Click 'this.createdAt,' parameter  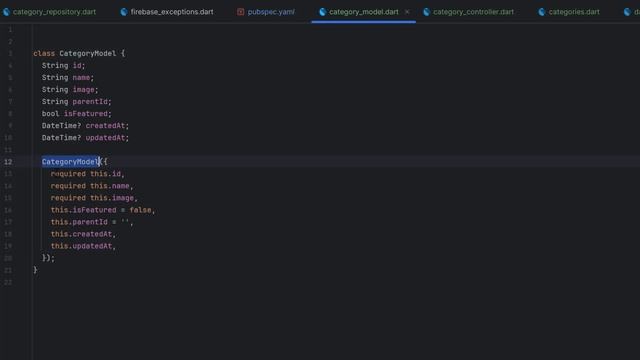coord(83,234)
